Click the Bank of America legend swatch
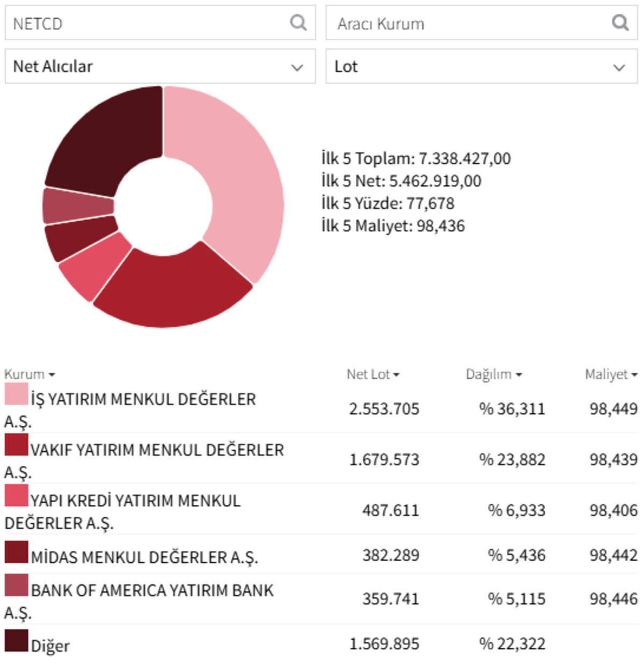 pyautogui.click(x=16, y=585)
